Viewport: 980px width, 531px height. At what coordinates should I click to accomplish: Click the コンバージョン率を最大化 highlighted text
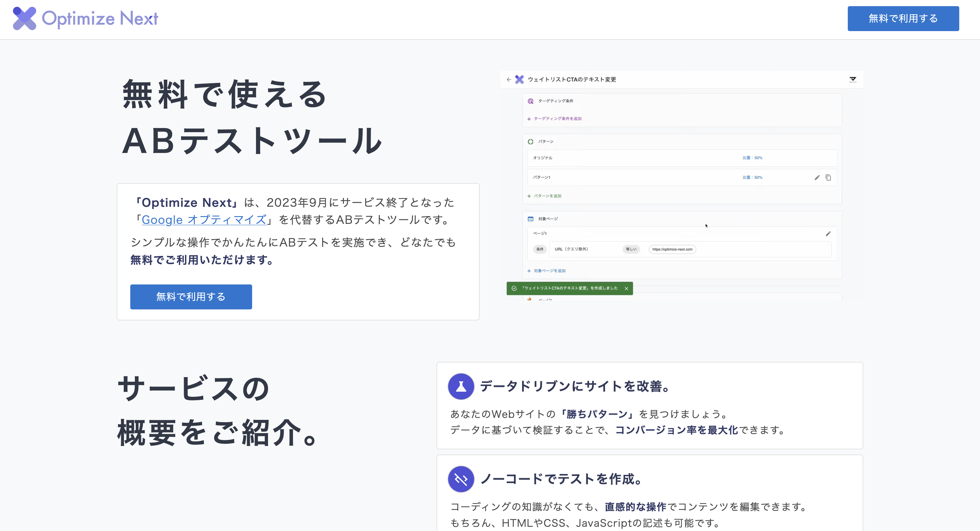676,430
